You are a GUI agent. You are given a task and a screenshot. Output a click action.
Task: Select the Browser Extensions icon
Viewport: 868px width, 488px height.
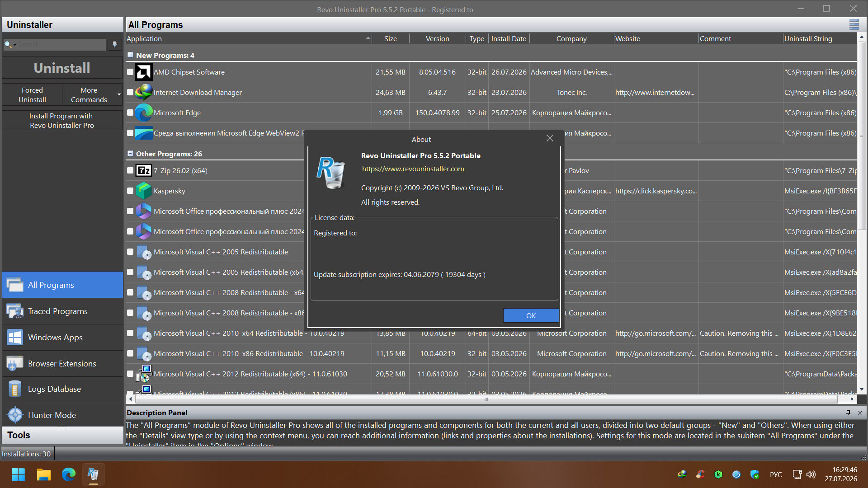point(15,363)
